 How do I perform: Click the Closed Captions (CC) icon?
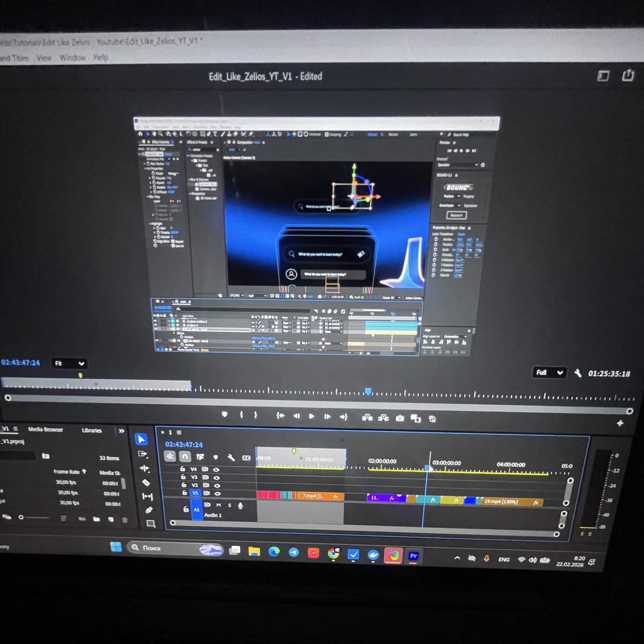coord(246,457)
